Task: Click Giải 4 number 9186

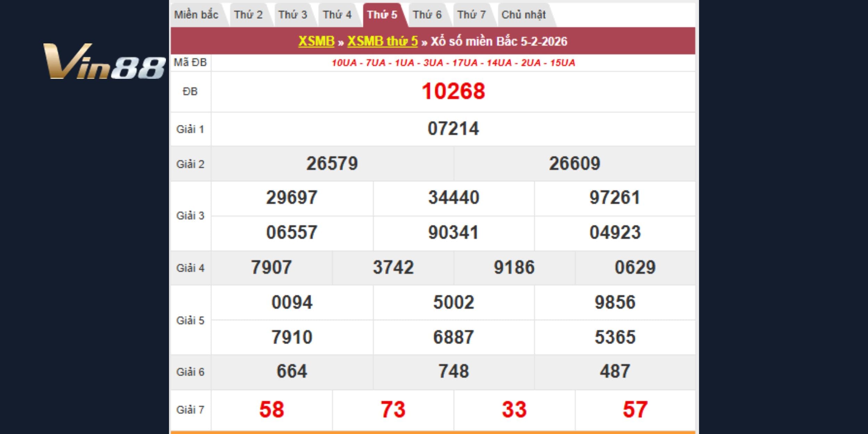Action: (514, 268)
